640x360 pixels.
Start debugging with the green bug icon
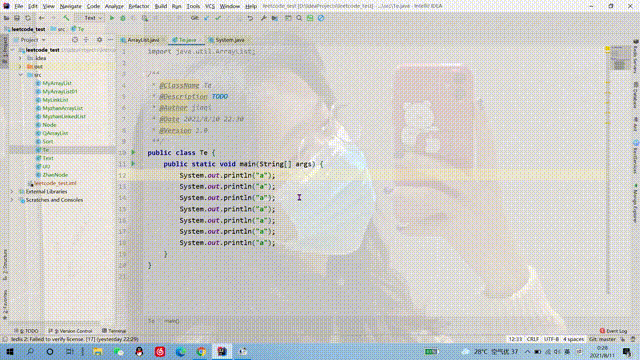click(x=122, y=18)
